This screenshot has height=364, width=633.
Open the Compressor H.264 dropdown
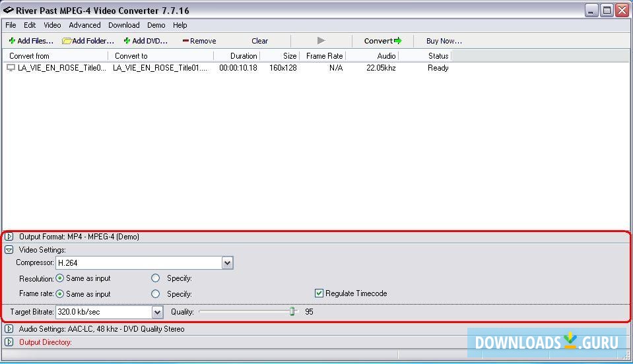[x=227, y=263]
